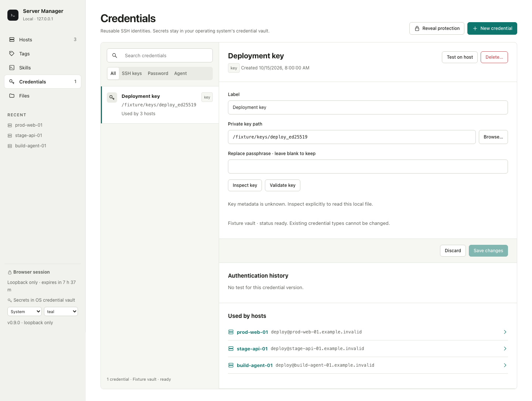Click the Tags label icon in sidebar
Viewport: 532px width, 401px height.
click(12, 54)
